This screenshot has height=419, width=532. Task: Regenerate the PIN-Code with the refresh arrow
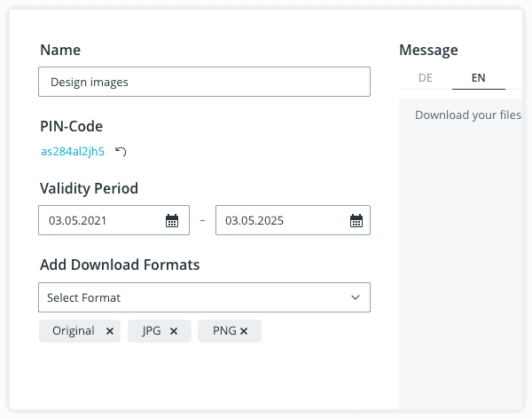121,151
